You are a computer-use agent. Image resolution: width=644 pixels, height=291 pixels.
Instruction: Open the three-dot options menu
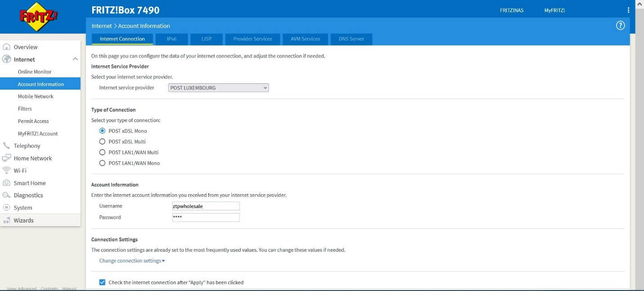(628, 10)
